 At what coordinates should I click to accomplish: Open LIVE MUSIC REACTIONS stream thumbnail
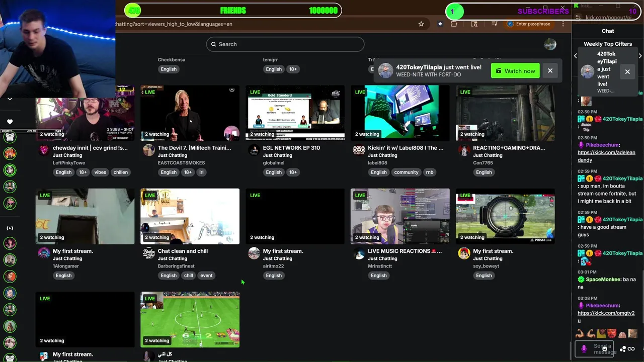(x=400, y=216)
